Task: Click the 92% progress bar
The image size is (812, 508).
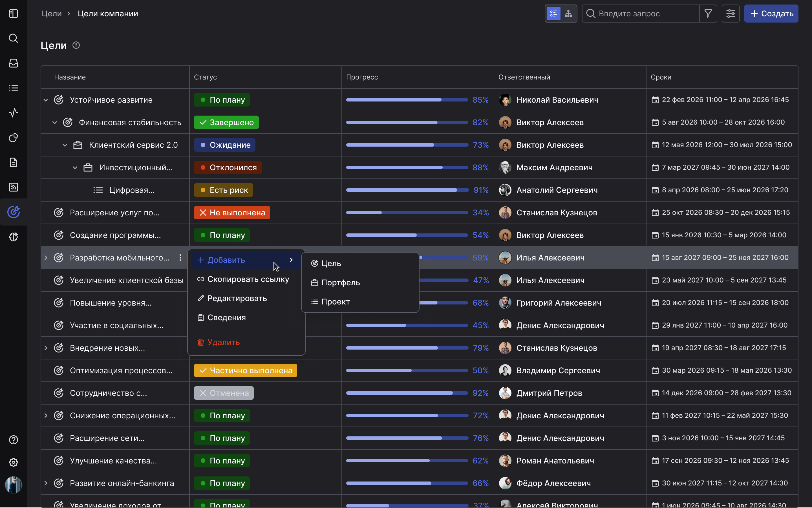Action: (407, 393)
